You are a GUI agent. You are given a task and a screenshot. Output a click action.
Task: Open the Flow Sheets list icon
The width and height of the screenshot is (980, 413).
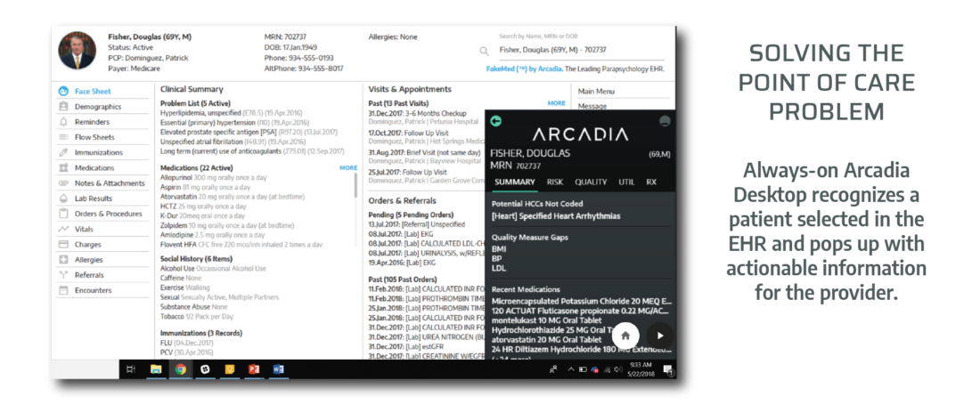click(62, 137)
